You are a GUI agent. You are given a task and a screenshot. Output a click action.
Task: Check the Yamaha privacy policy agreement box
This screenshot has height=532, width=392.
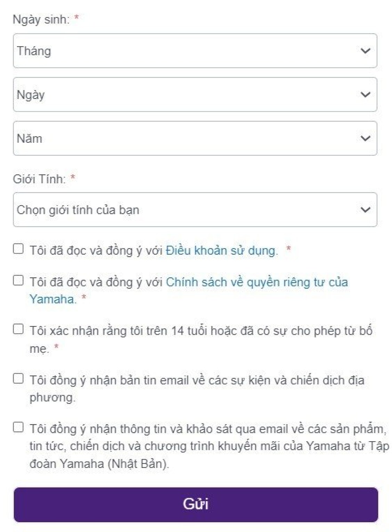18,280
